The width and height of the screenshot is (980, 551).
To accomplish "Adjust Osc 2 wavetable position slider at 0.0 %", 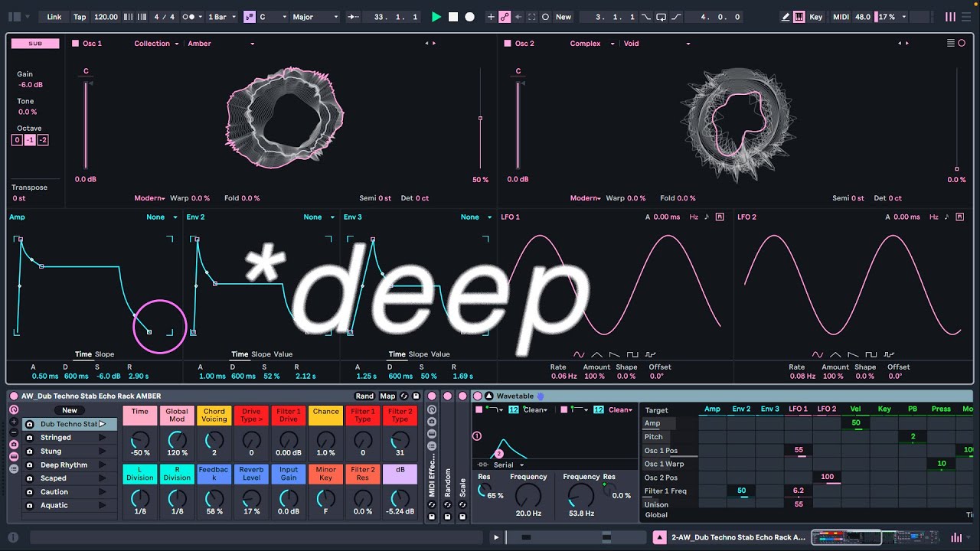I will pos(956,169).
